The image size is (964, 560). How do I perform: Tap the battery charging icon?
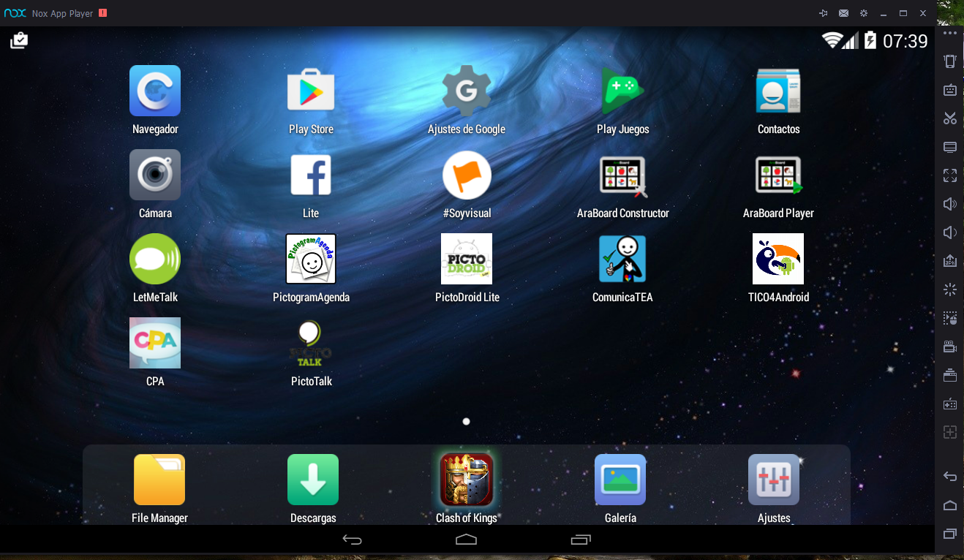(870, 41)
